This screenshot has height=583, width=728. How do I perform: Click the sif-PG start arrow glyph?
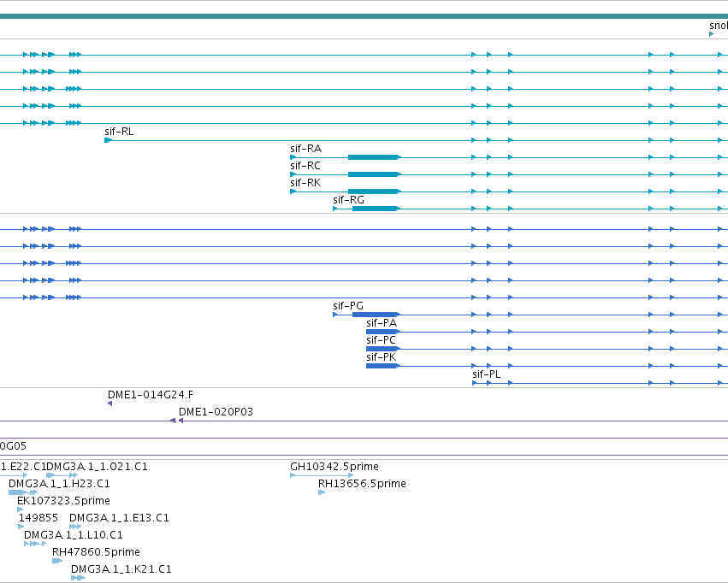(x=335, y=315)
